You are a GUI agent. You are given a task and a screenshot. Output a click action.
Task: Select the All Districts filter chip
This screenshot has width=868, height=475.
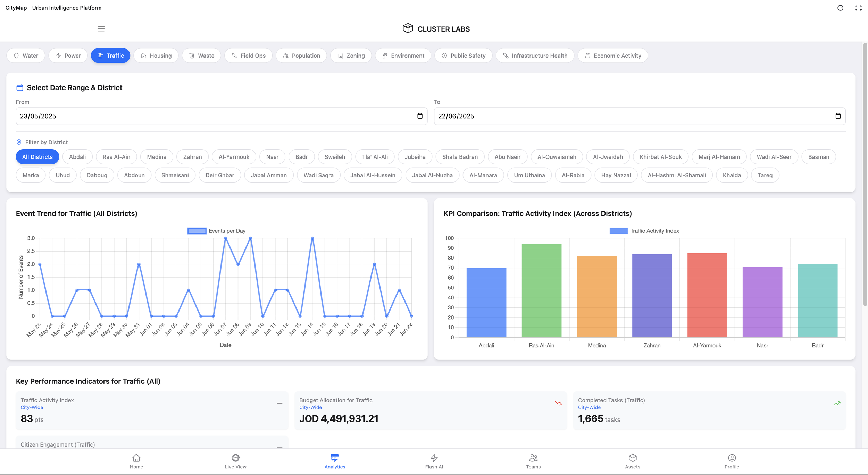[x=37, y=157]
